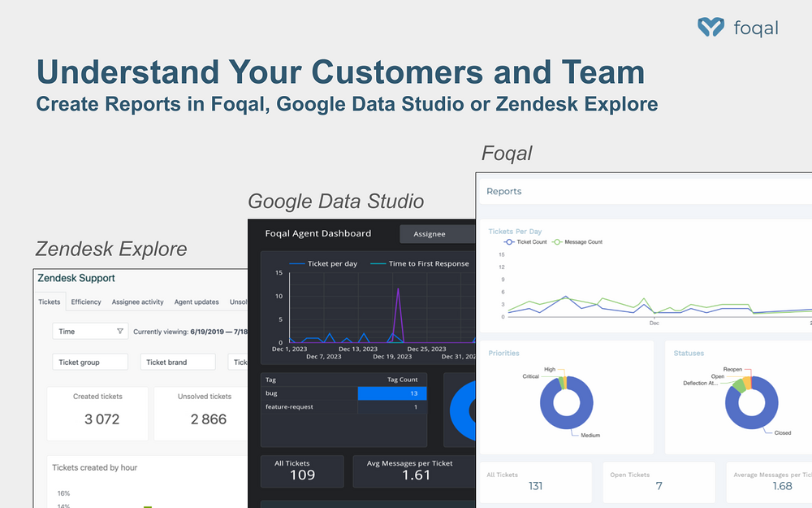Image resolution: width=812 pixels, height=508 pixels.
Task: Click the Tag column header
Action: pyautogui.click(x=271, y=380)
